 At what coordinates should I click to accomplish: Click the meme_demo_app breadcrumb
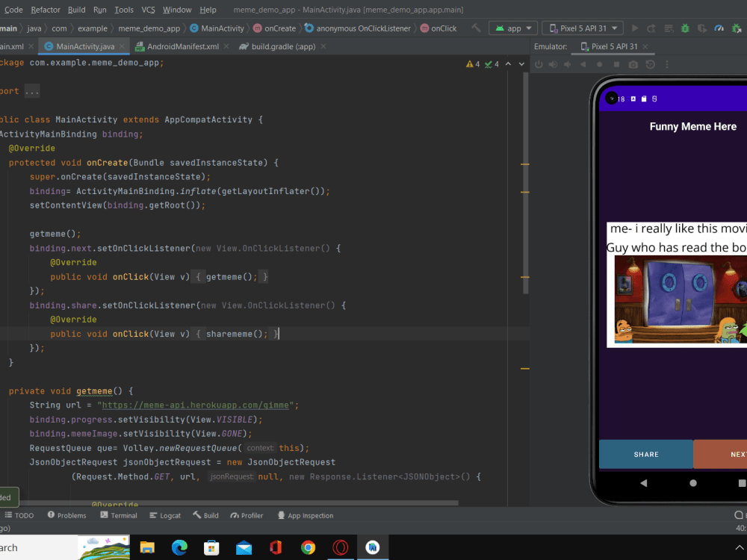[x=149, y=28]
